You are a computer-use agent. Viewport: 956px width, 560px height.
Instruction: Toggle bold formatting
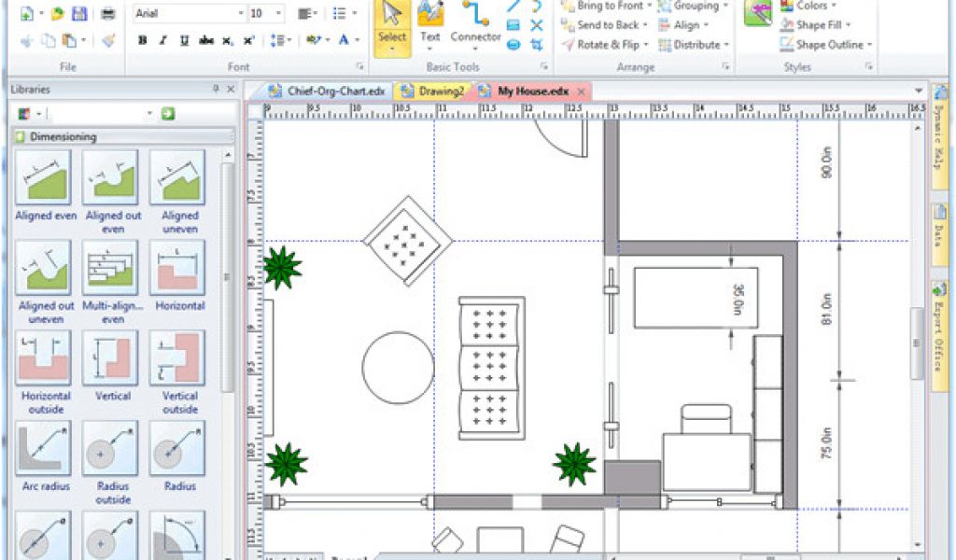coord(143,40)
